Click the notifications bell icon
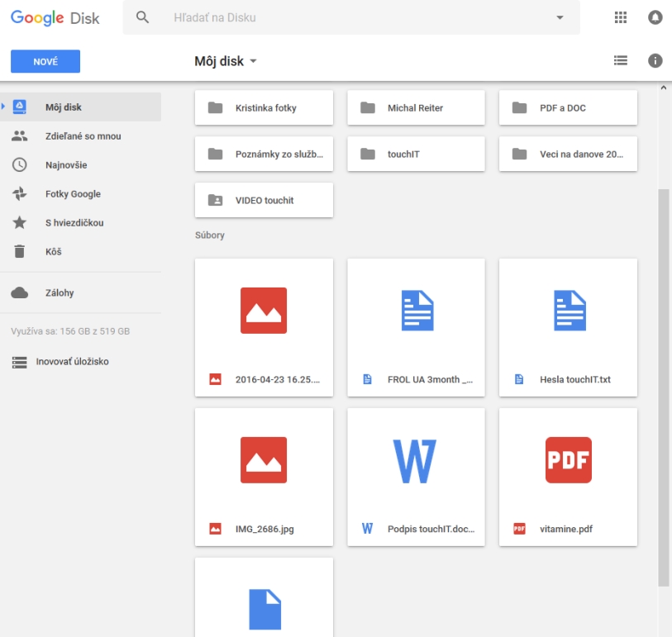 (x=655, y=17)
